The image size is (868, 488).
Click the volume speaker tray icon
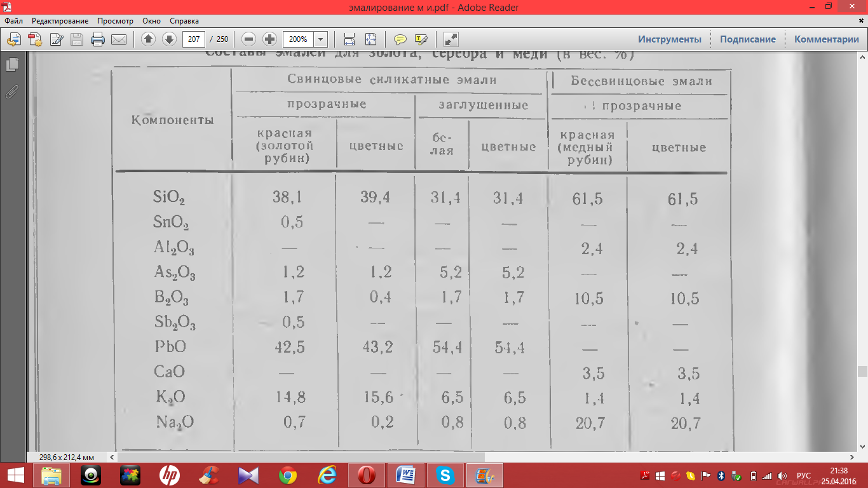point(782,476)
